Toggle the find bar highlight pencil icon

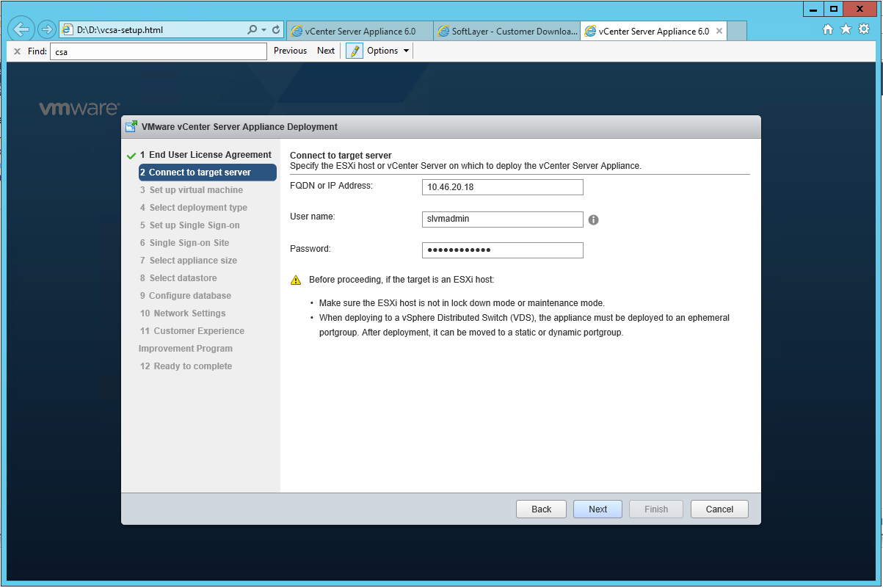[x=355, y=51]
